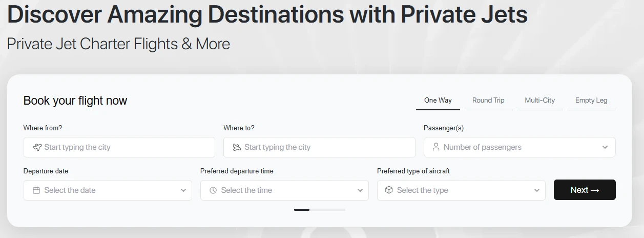Open aircraft type dropdown chevron
644x238 pixels.
pos(537,190)
